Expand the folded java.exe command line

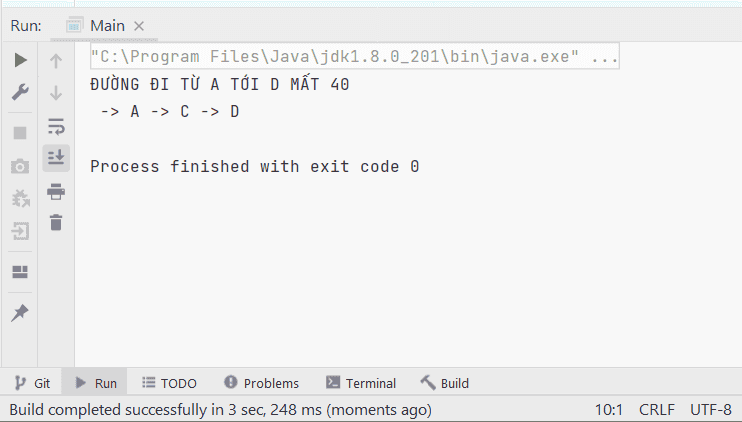tap(605, 57)
